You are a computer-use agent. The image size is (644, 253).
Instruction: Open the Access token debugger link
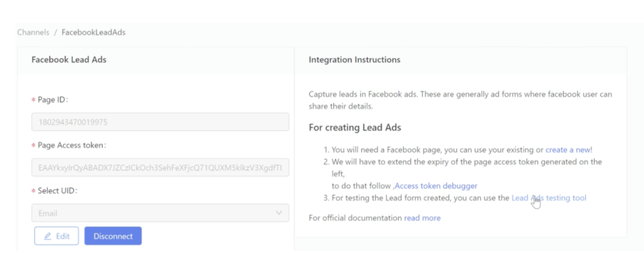pos(436,186)
